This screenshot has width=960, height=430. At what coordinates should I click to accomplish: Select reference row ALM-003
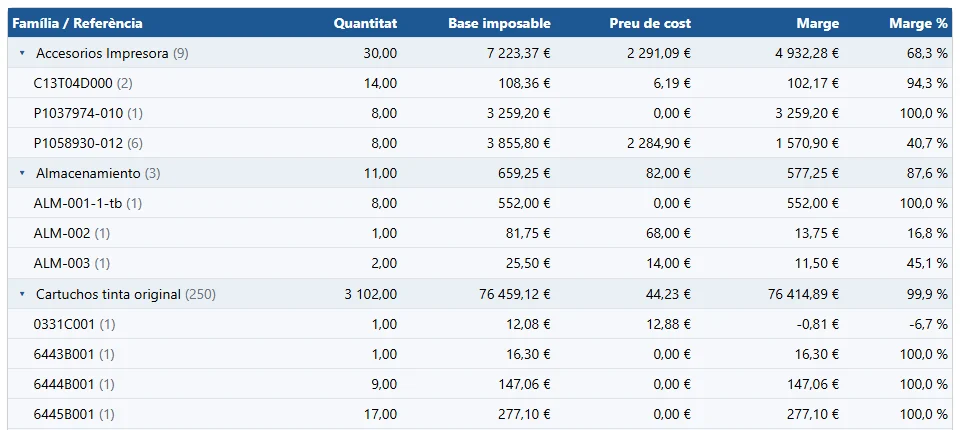tap(480, 263)
